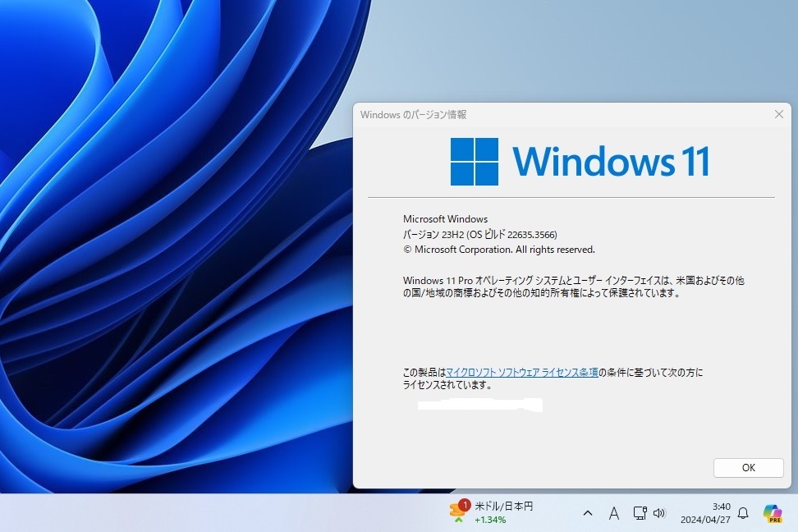Expand the hidden system tray icons chevron
The image size is (798, 532).
click(587, 513)
